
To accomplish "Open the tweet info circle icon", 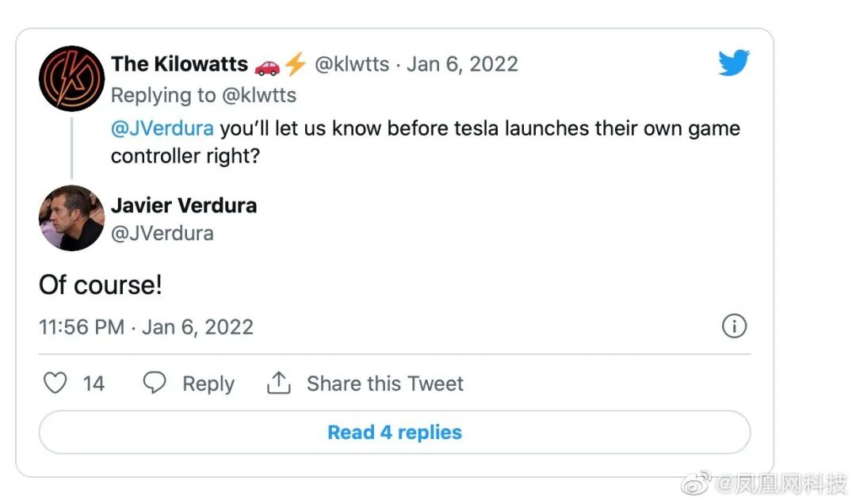I will click(x=734, y=326).
